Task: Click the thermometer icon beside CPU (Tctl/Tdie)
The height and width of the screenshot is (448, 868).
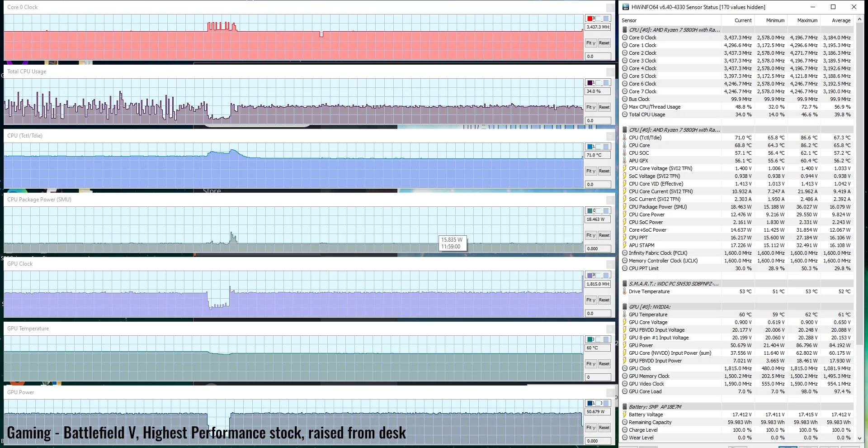Action: pos(624,138)
